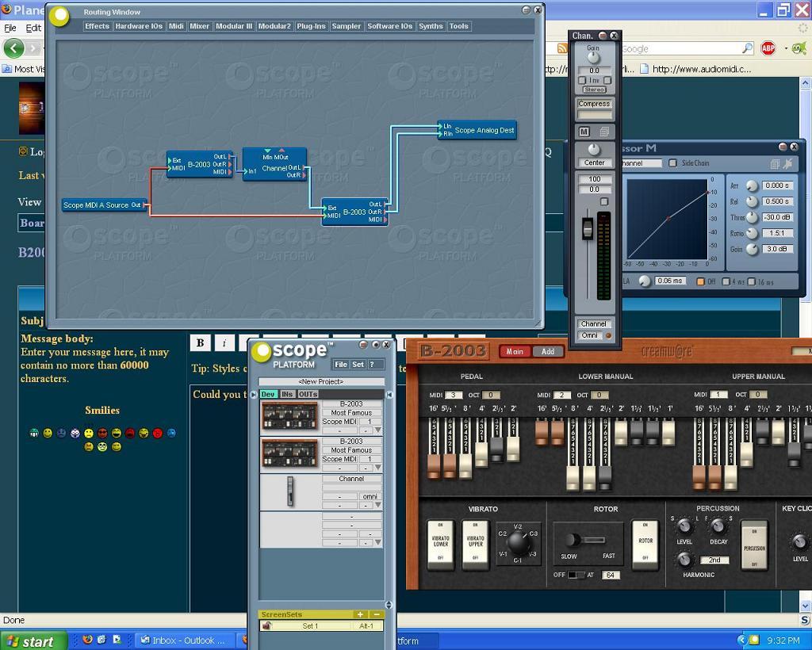
Task: Click the percussion DECAY knob
Action: pos(718,526)
